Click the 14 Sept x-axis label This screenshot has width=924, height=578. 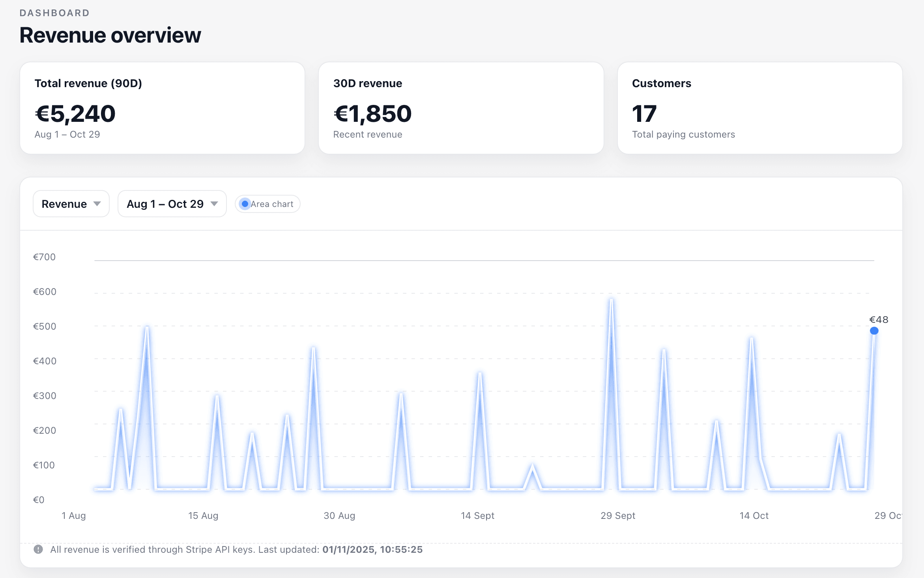[477, 515]
